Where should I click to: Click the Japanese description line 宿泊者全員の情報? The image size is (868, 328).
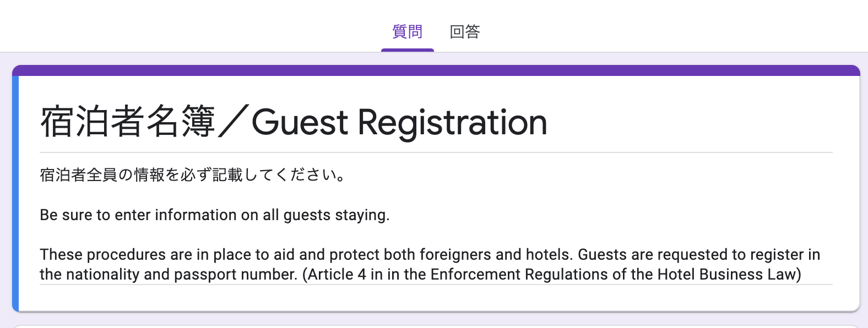pyautogui.click(x=192, y=175)
